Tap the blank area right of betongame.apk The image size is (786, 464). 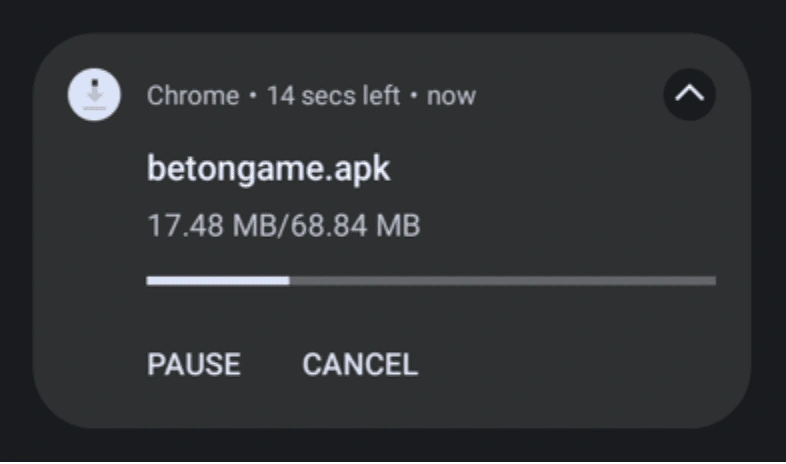[551, 169]
